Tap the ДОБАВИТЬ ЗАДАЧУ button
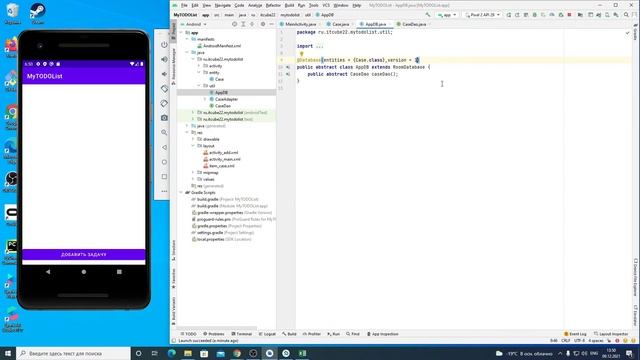 pos(84,254)
